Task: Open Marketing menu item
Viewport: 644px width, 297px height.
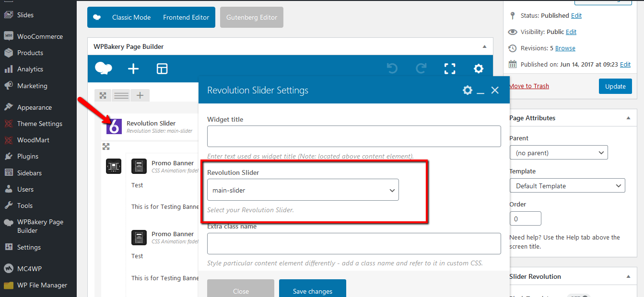Action: tap(32, 86)
